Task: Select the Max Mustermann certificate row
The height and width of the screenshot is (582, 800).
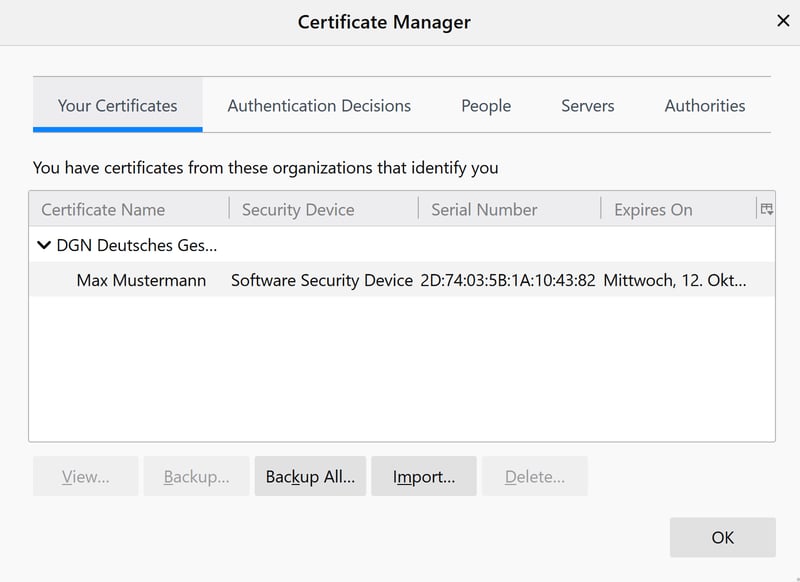Action: click(141, 280)
